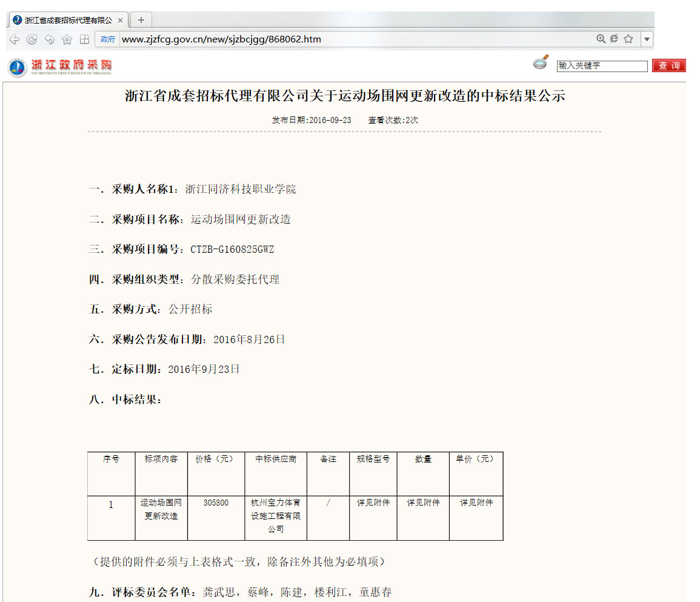
Task: Close the current browser tab
Action: (x=121, y=20)
